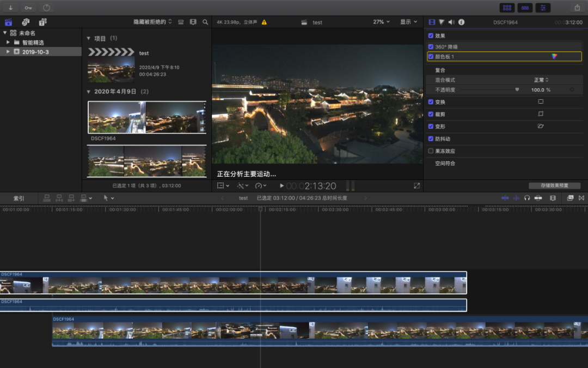Select the DSCF1964 clip thumbnail in browser

[146, 117]
